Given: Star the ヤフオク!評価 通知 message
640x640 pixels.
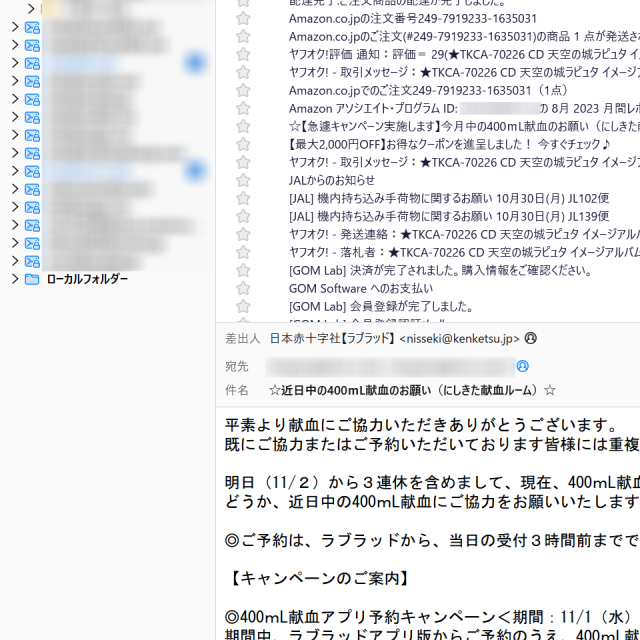Looking at the screenshot, I should (x=243, y=54).
